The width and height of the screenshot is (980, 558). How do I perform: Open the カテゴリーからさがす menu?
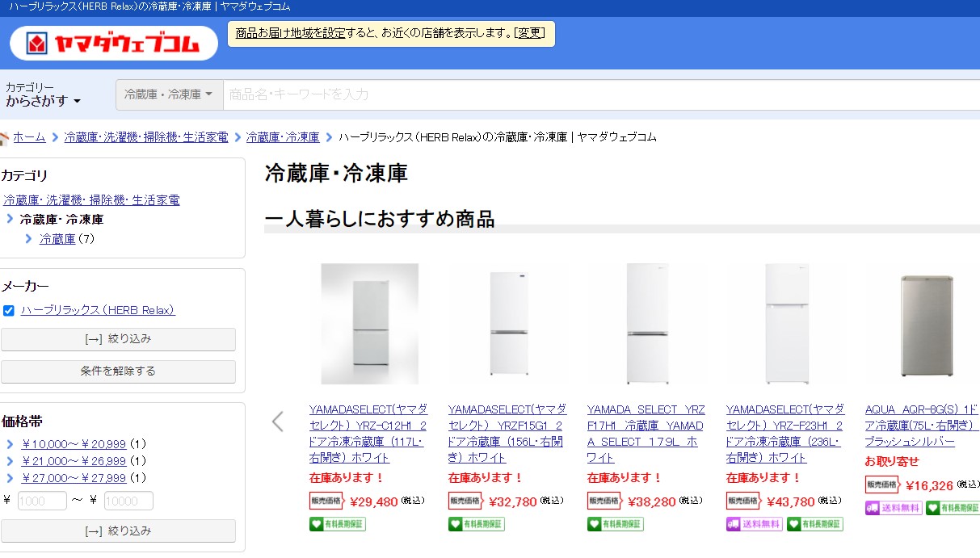point(43,94)
